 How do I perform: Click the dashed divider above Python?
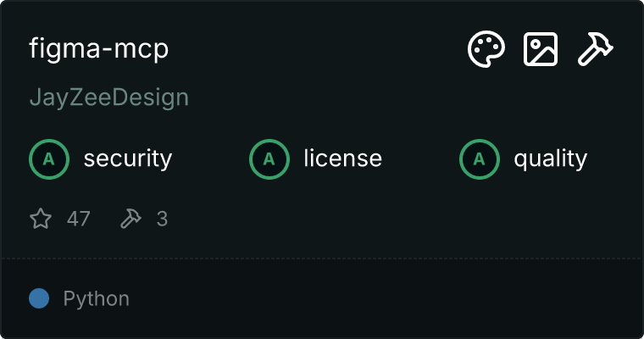click(322, 258)
